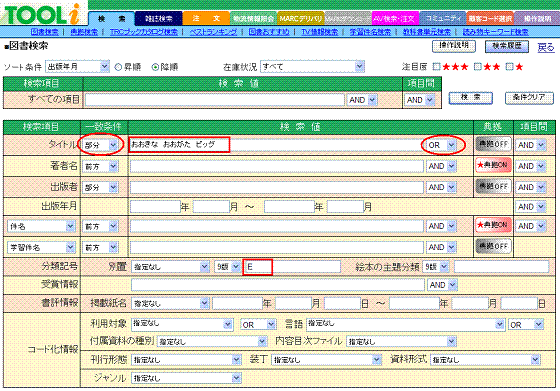This screenshot has width=560, height=391.
Task: Switch to the 検索 tab
Action: [111, 19]
